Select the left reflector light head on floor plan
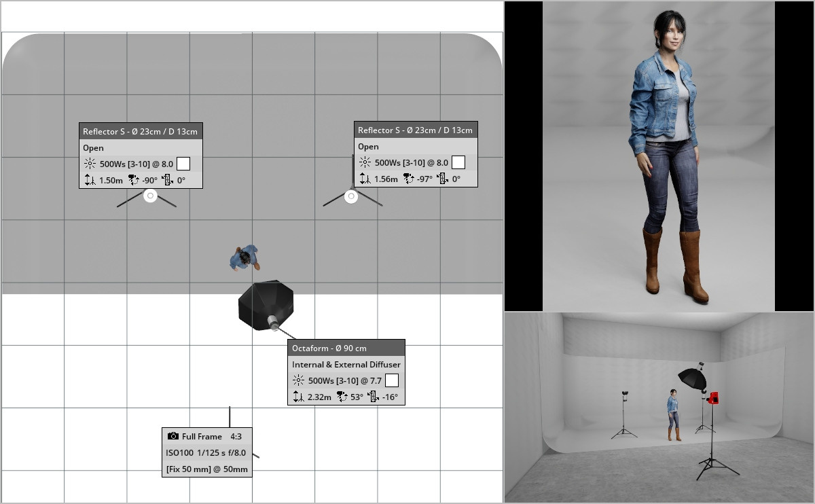The image size is (815, 504). [150, 196]
